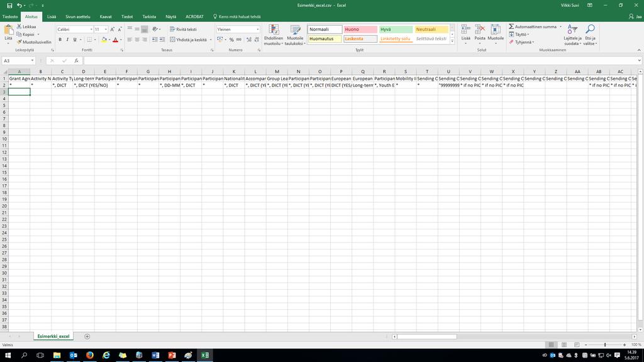
Task: Open the Calibri font name dropdown
Action: tap(91, 29)
